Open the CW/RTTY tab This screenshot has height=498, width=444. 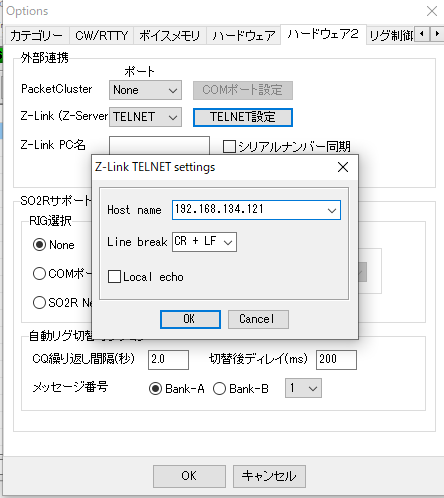tap(102, 35)
